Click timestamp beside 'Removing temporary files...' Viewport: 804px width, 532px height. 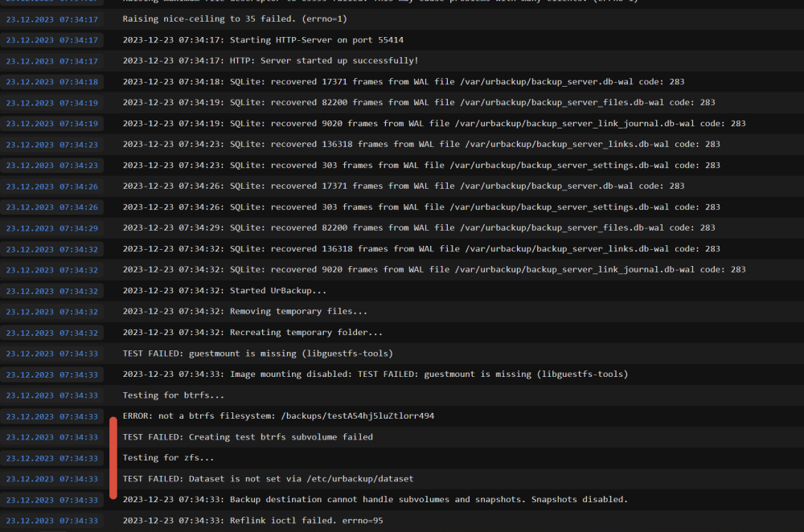click(x=51, y=312)
